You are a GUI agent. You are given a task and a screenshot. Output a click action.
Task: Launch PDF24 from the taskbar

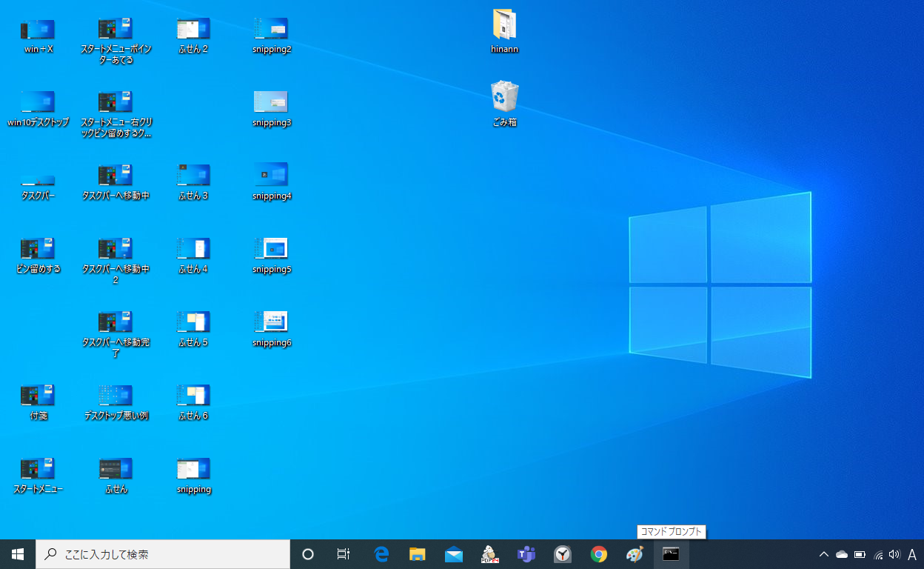pyautogui.click(x=489, y=554)
